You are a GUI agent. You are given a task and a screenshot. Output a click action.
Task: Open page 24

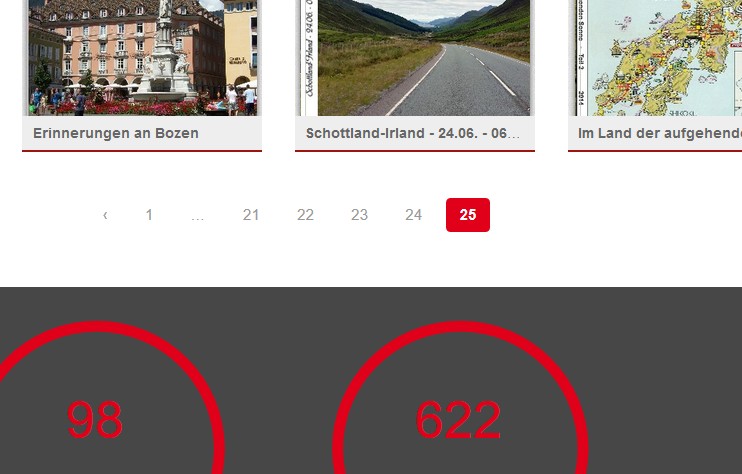point(414,215)
